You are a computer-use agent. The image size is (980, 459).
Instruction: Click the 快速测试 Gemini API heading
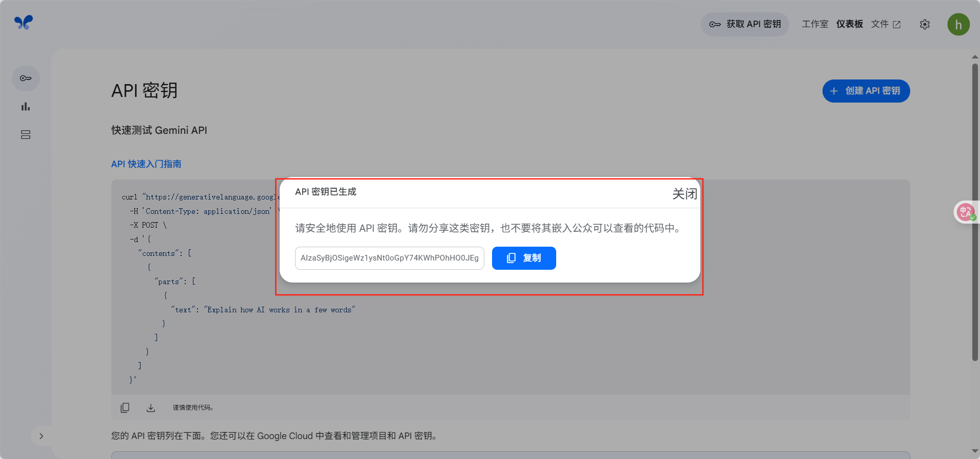tap(159, 130)
